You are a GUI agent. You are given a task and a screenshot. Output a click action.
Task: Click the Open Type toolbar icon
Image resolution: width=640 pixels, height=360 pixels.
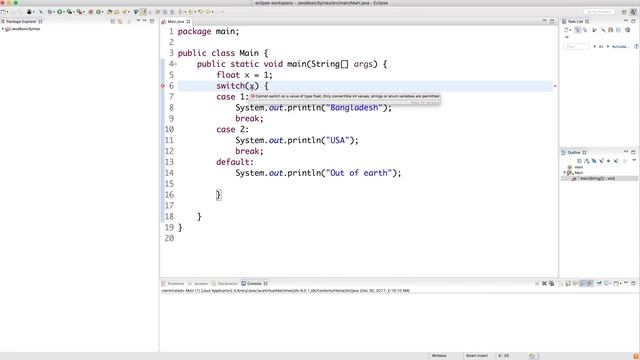point(109,12)
